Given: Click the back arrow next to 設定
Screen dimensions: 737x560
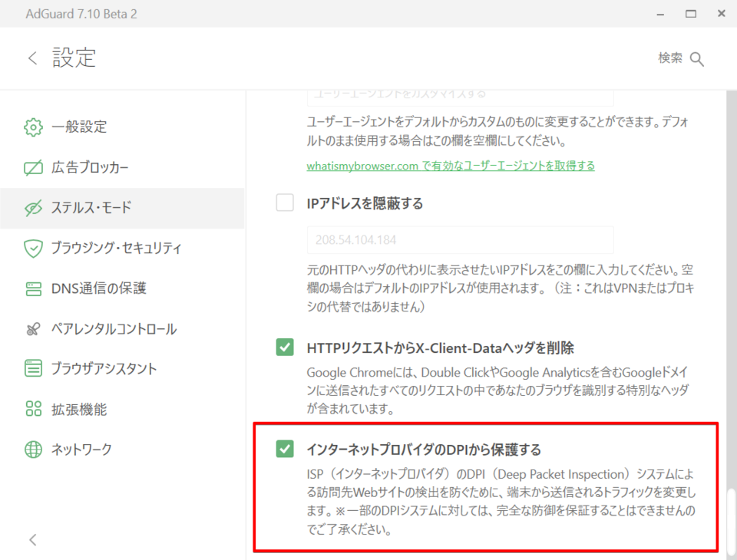Looking at the screenshot, I should [32, 58].
